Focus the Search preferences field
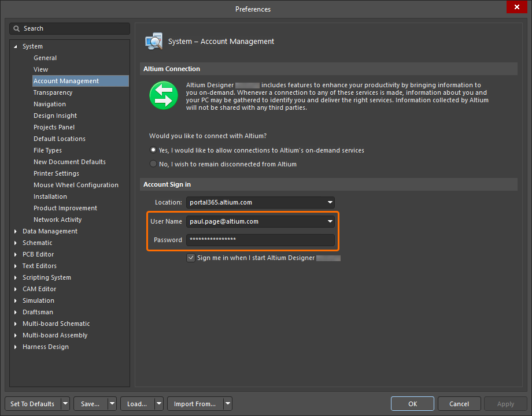 [x=69, y=28]
